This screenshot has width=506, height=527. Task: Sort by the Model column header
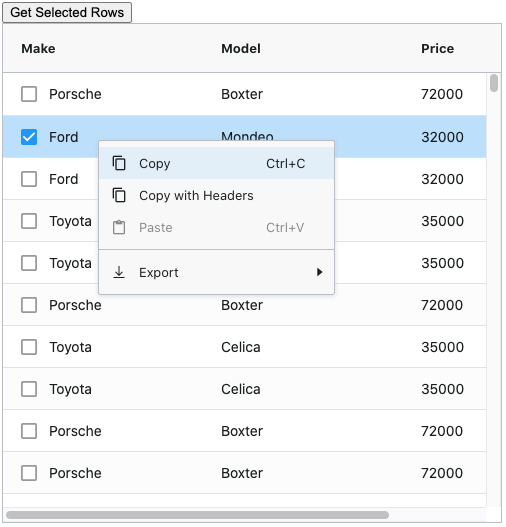coord(241,49)
